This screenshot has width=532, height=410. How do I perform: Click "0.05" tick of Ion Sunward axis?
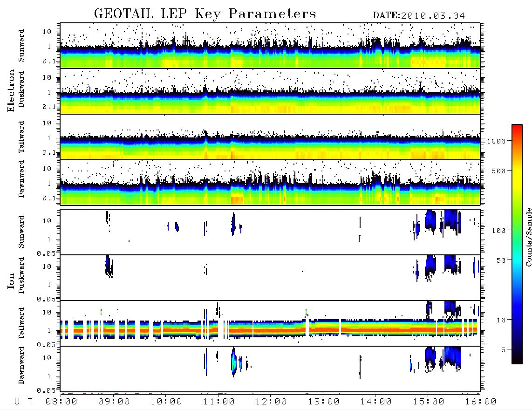[x=46, y=253]
